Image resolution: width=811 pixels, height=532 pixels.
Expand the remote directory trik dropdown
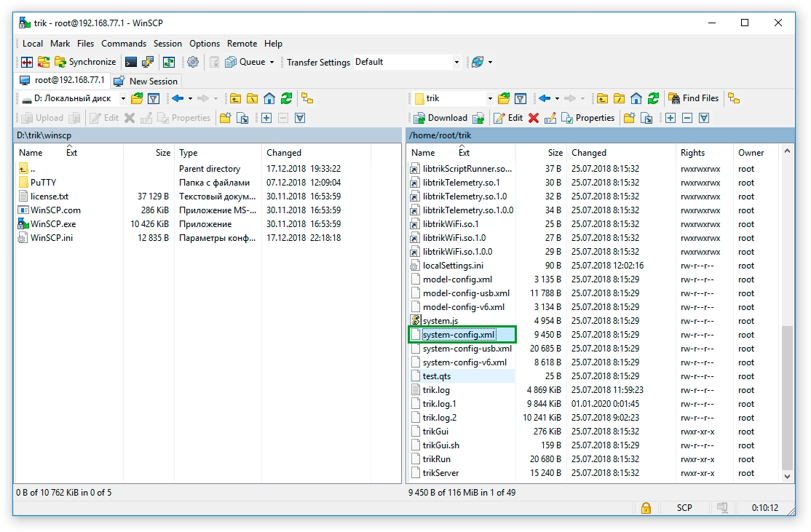click(490, 98)
